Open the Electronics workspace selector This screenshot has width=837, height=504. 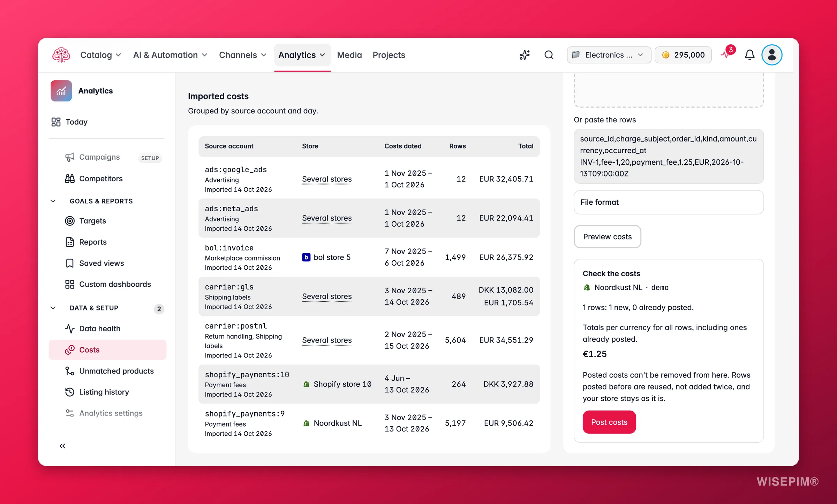(609, 55)
